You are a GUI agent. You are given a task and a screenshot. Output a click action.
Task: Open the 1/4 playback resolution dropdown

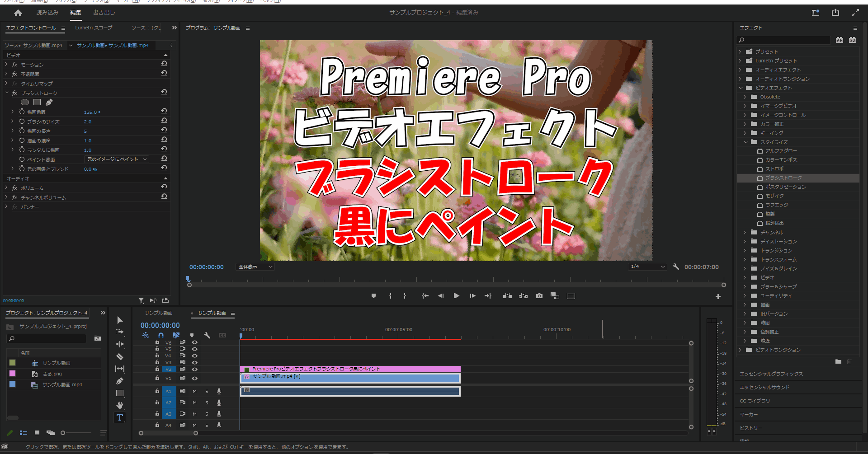click(648, 267)
